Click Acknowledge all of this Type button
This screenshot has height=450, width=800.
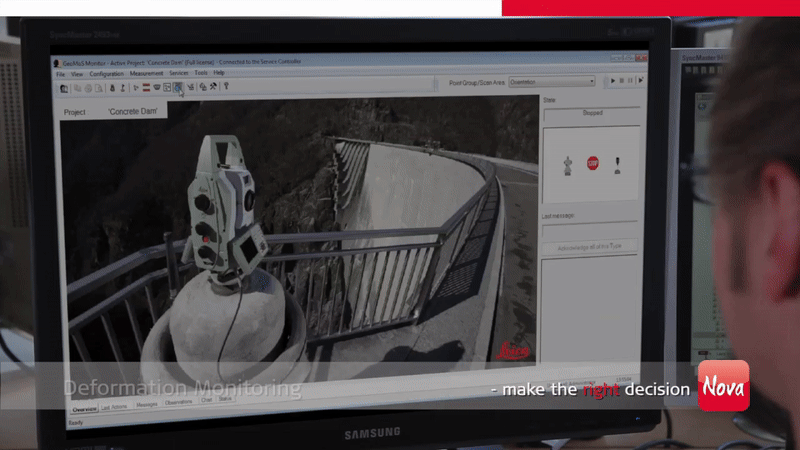click(x=589, y=247)
